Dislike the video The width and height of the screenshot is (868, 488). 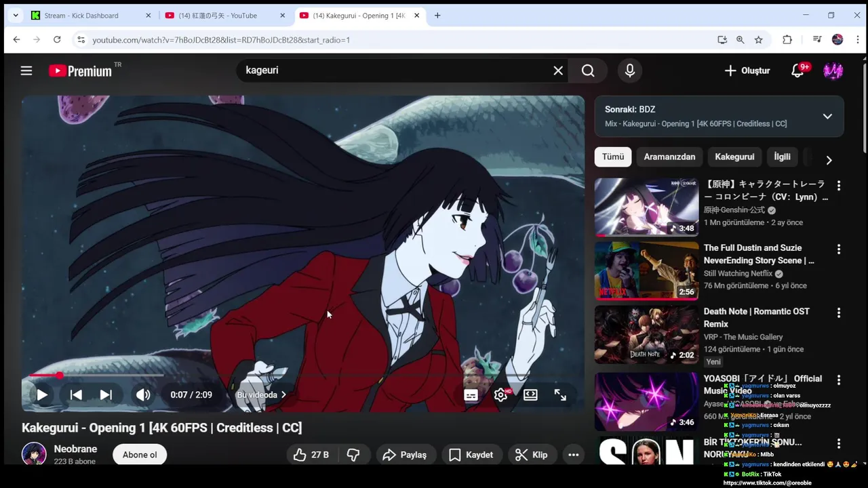coord(353,455)
